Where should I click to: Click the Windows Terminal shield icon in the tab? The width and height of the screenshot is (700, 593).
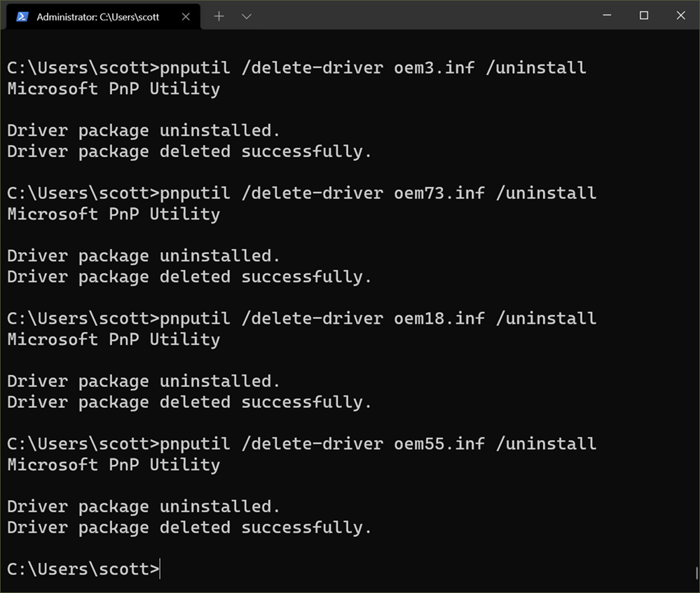coord(22,15)
